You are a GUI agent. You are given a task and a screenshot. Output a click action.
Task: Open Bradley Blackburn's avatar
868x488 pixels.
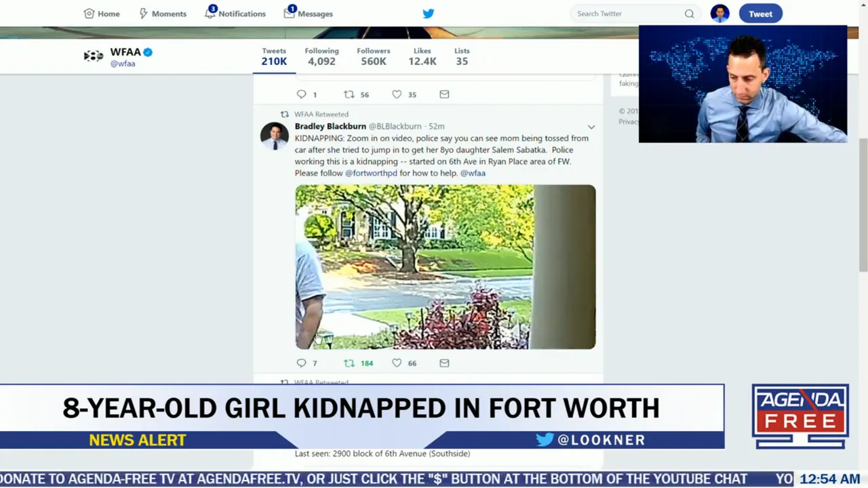pos(274,136)
